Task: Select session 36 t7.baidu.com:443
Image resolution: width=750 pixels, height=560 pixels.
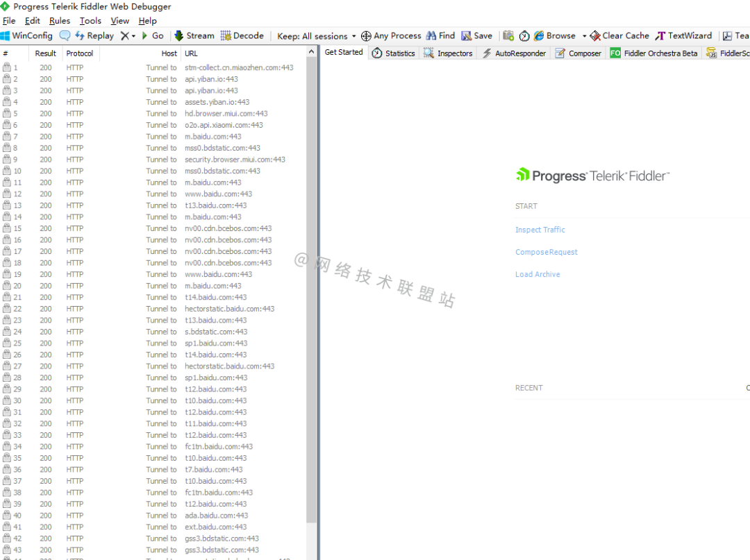Action: click(x=153, y=469)
